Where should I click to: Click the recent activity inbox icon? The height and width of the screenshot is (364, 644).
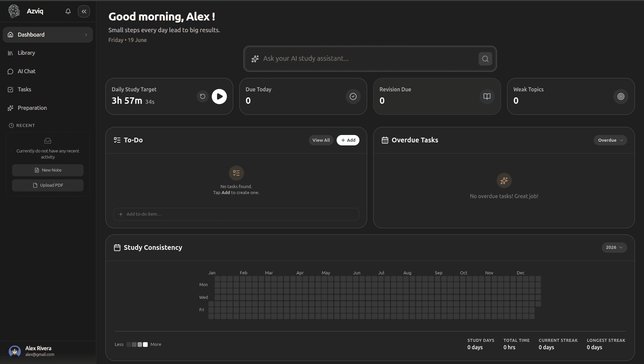pyautogui.click(x=48, y=141)
